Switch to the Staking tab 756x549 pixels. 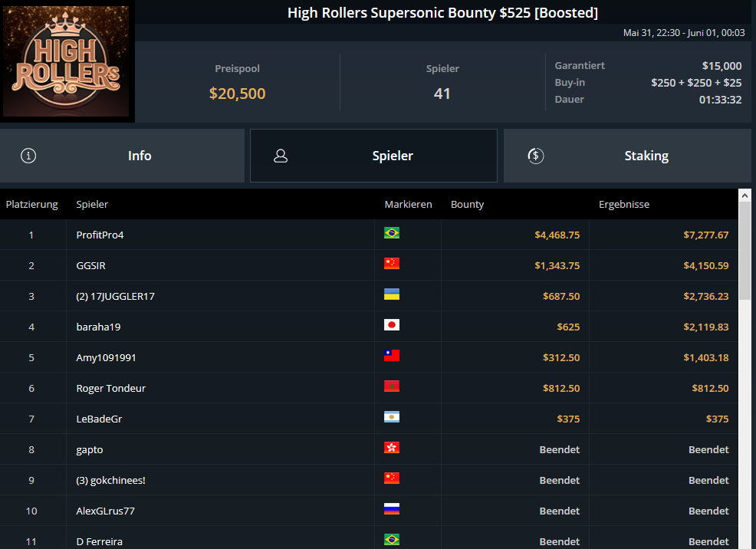pos(627,156)
